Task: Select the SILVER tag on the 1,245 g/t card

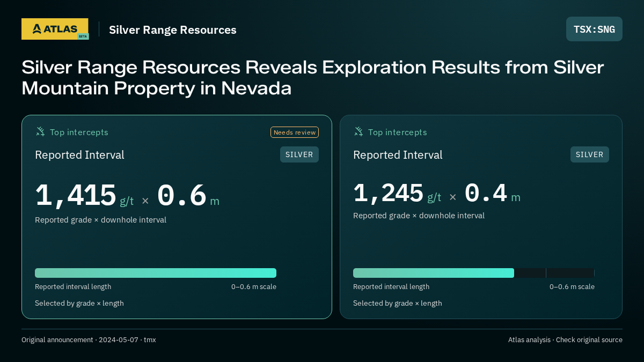Action: click(x=590, y=154)
